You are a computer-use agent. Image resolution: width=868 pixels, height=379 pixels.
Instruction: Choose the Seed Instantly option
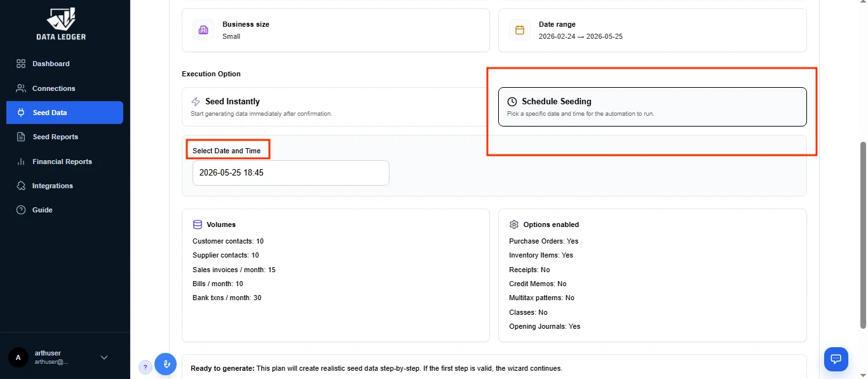pos(336,107)
